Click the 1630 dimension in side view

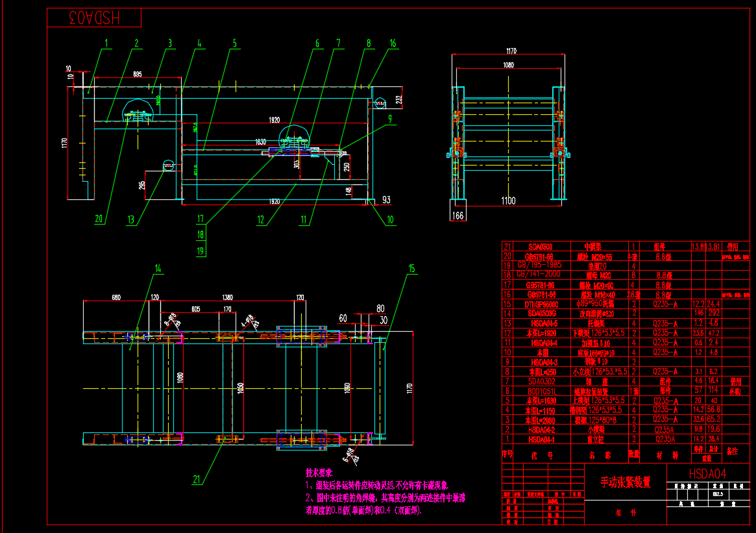pyautogui.click(x=260, y=142)
